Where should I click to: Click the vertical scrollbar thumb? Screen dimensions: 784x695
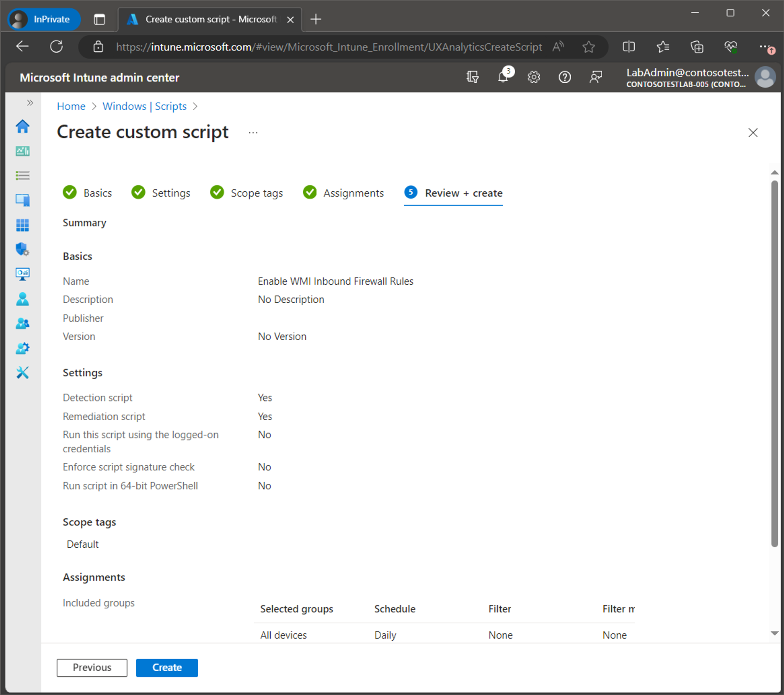pyautogui.click(x=774, y=364)
